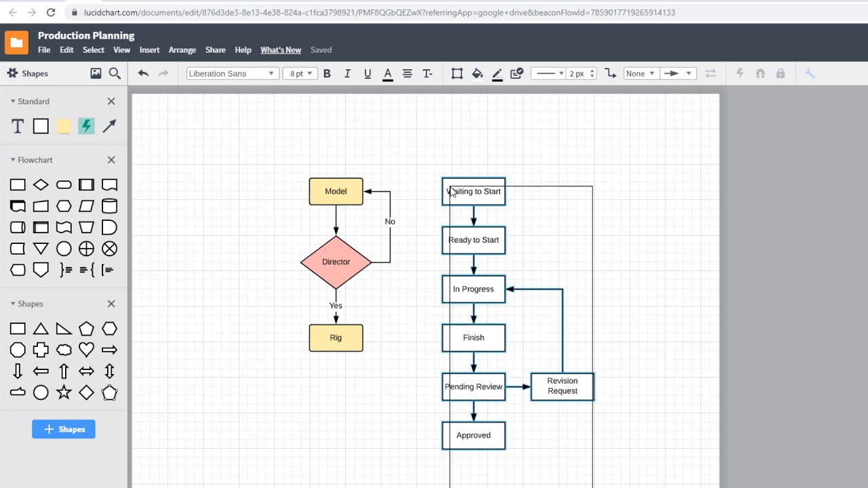The width and height of the screenshot is (868, 488).
Task: Open the line color pencil picker
Action: click(x=497, y=74)
